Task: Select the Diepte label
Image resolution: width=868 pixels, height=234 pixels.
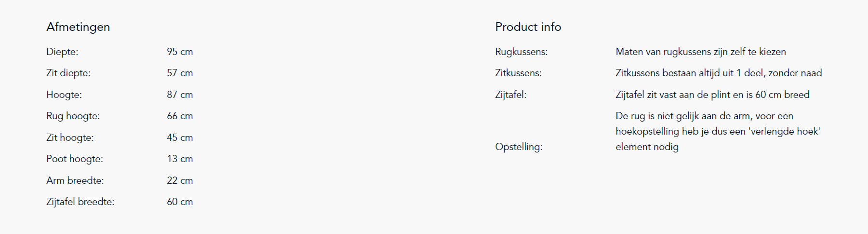Action: (62, 52)
